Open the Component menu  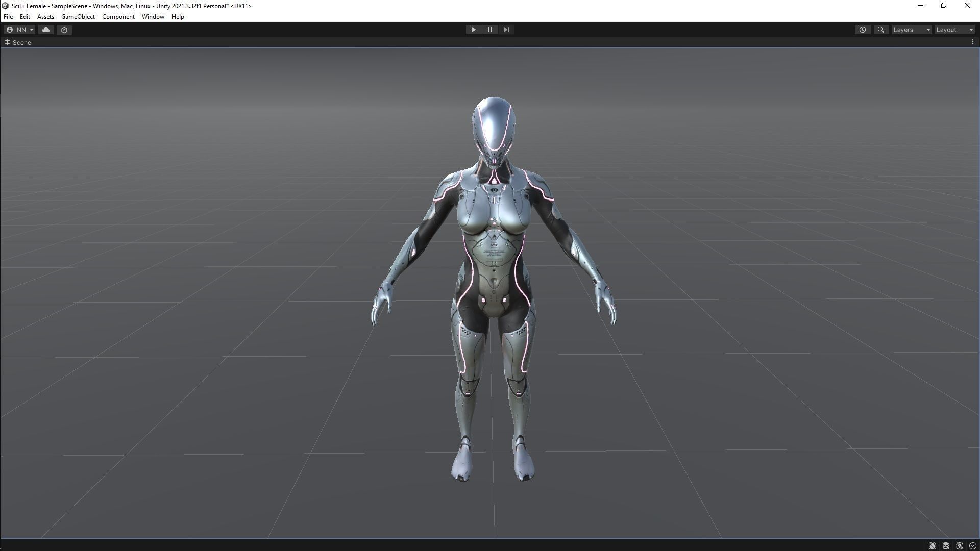point(118,17)
